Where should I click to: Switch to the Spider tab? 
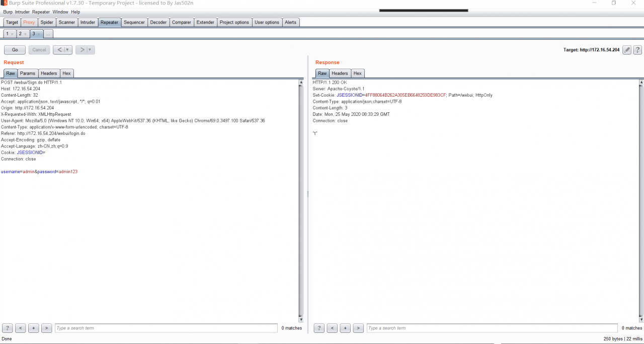(x=47, y=22)
